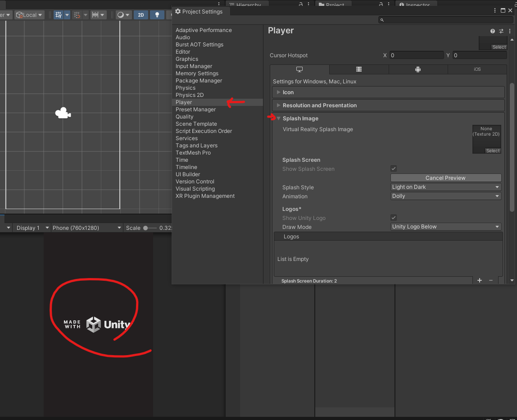
Task: Select the Inspector tab
Action: 417,5
